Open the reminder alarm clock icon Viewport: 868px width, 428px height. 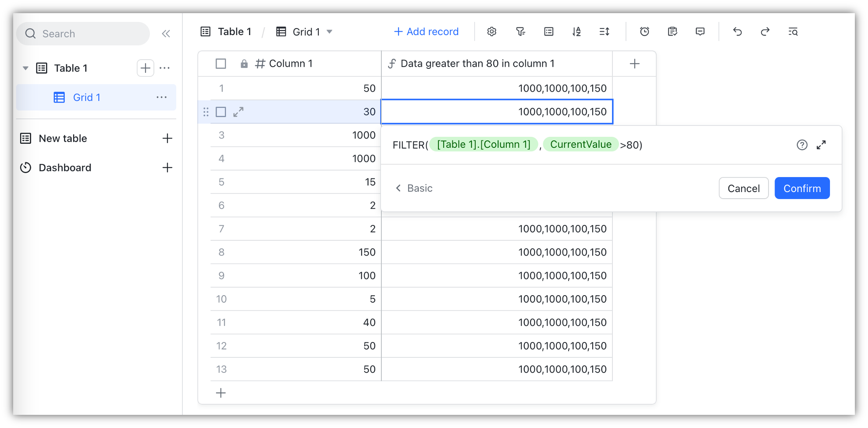point(644,32)
